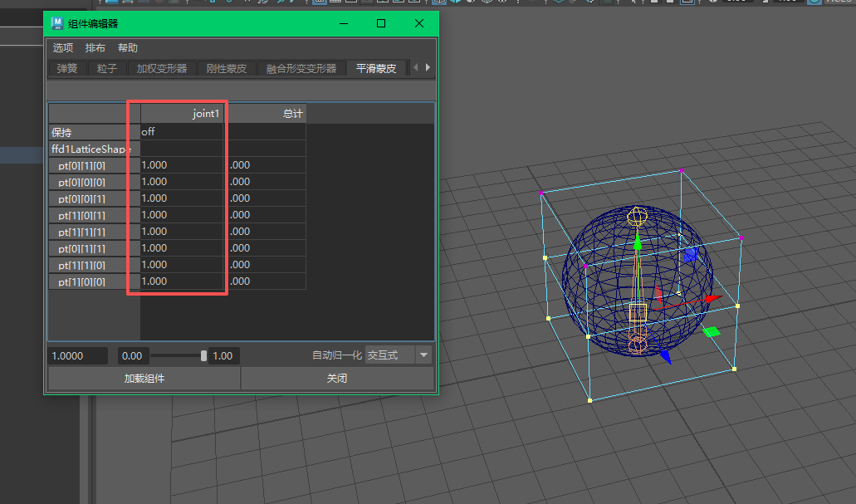Select the pt[1][1][0] row header
This screenshot has height=504, width=856.
point(95,266)
